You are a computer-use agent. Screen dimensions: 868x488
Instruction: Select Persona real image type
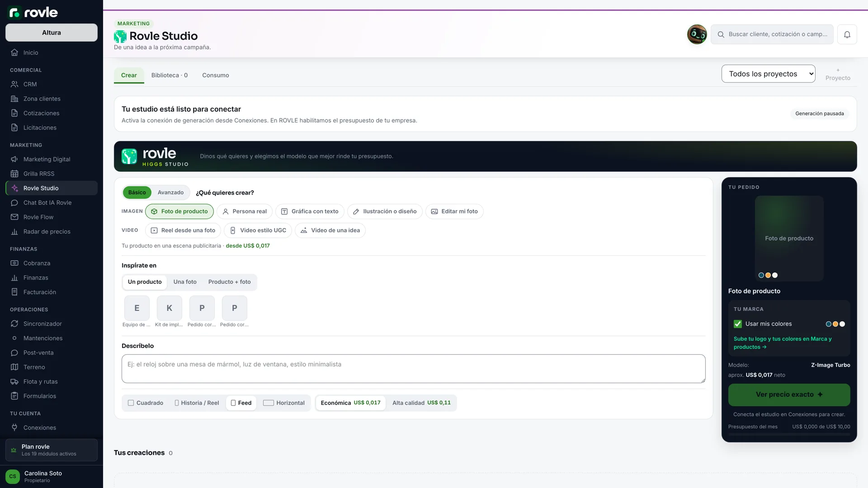pos(245,211)
